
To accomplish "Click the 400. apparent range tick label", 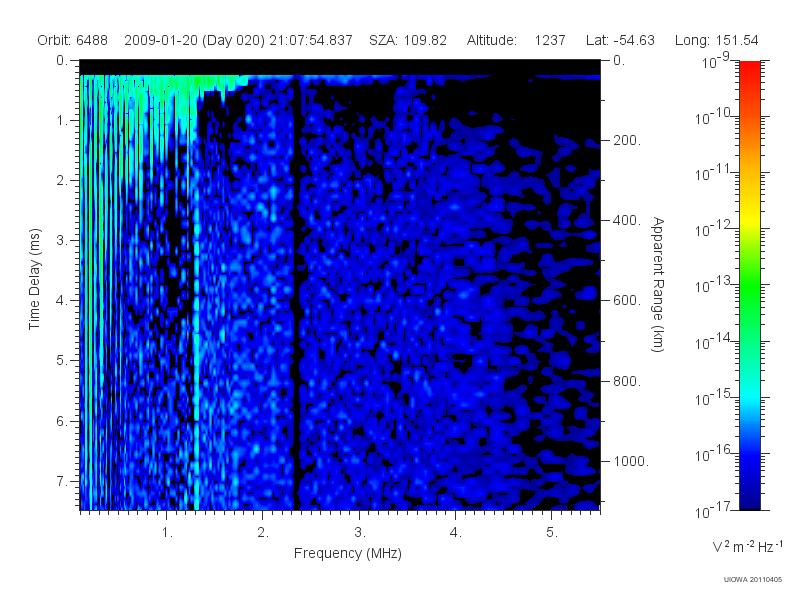I will pyautogui.click(x=627, y=220).
